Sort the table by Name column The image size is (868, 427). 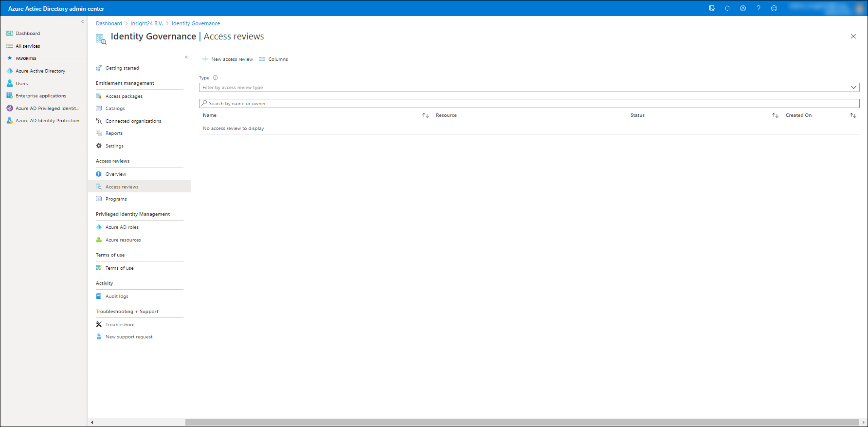tap(425, 115)
